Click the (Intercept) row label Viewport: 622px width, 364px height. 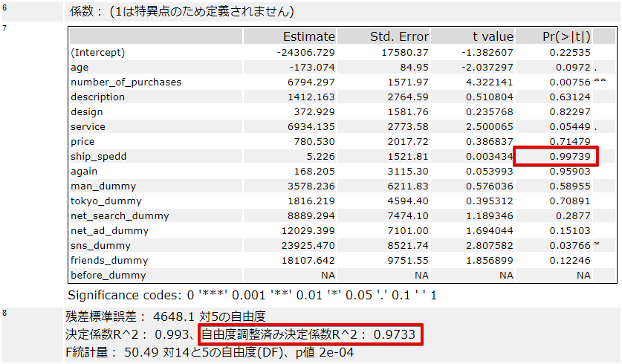[98, 52]
